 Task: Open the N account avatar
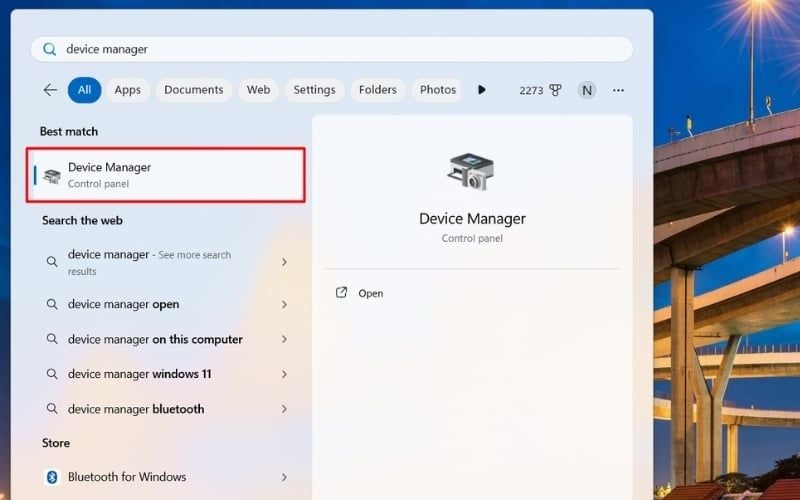click(587, 90)
